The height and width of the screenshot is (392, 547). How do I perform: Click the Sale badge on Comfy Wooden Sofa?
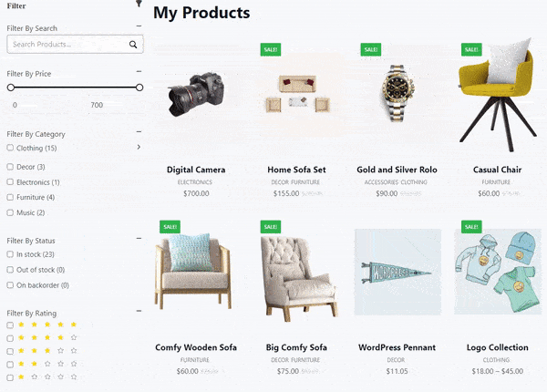click(x=170, y=227)
